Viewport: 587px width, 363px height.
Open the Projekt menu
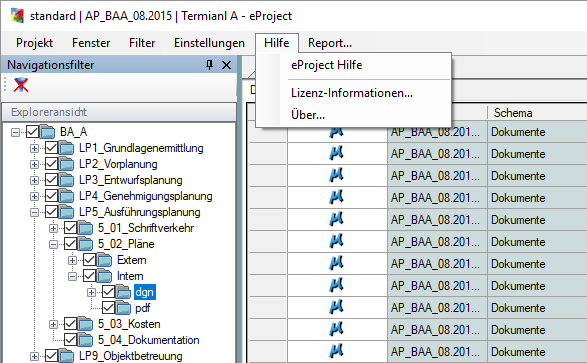[x=34, y=43]
